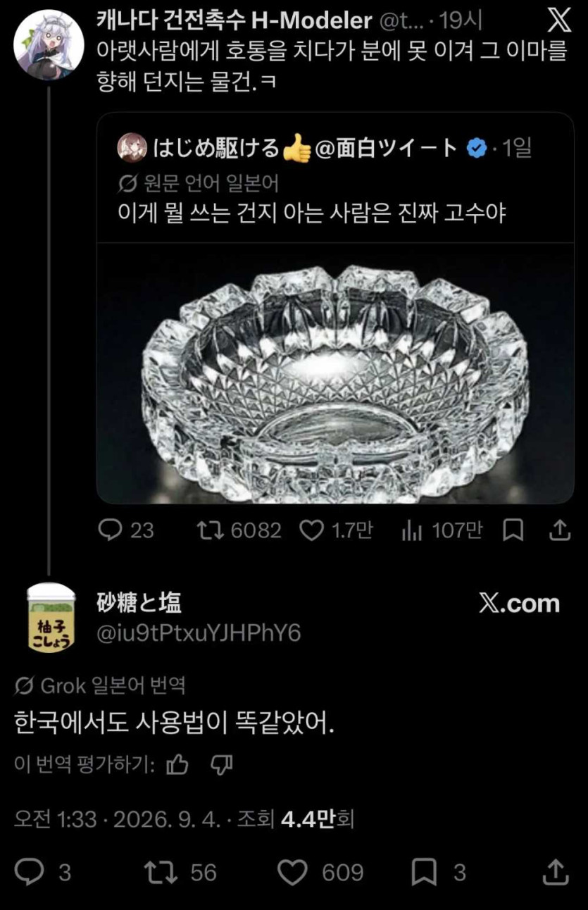Like the quoted tweet with 1.7만 likes
Viewport: 588px width, 910px height.
pos(336,530)
